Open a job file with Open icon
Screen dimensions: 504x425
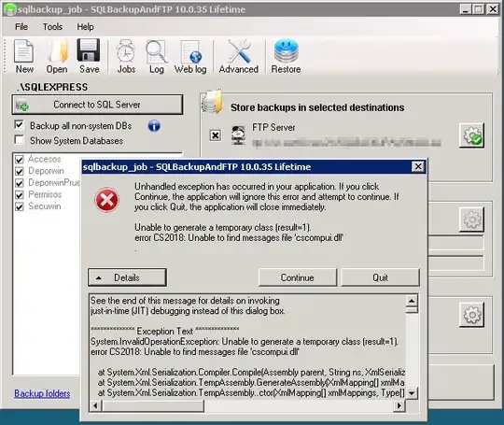[57, 56]
